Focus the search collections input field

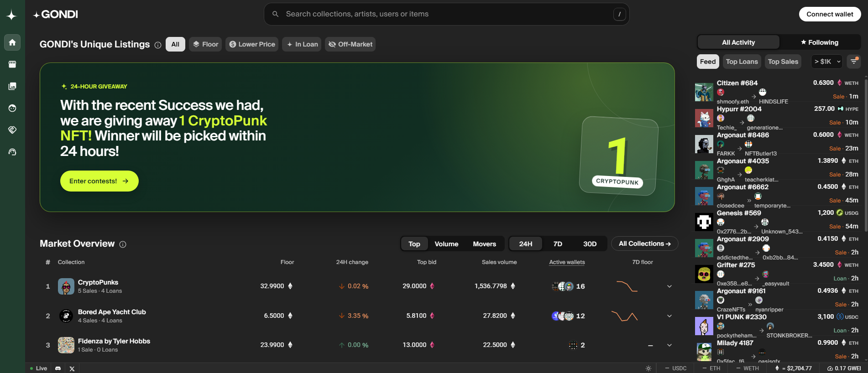point(447,14)
